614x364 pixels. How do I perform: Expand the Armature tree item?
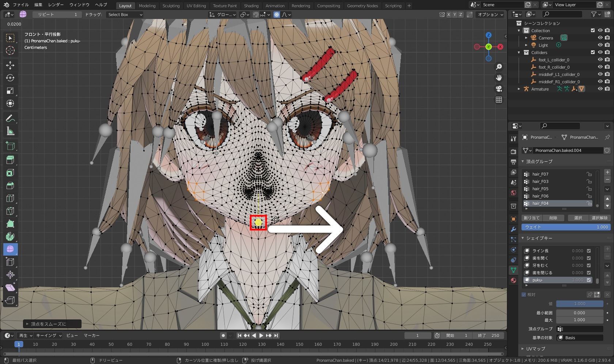519,89
